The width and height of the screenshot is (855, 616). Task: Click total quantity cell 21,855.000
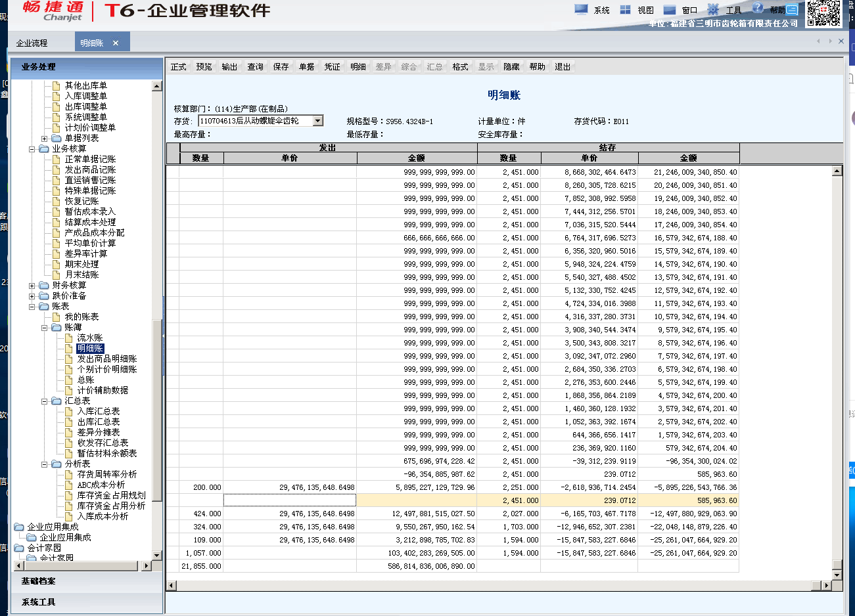tap(201, 566)
